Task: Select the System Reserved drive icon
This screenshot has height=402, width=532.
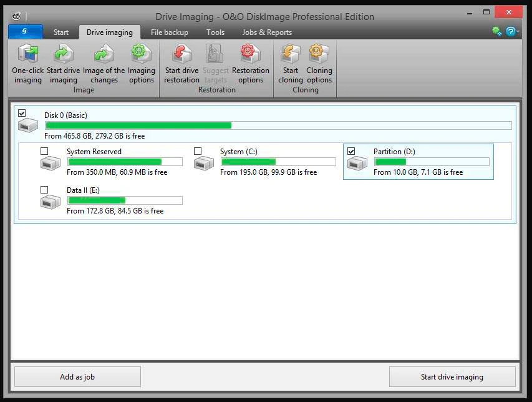Action: 51,164
